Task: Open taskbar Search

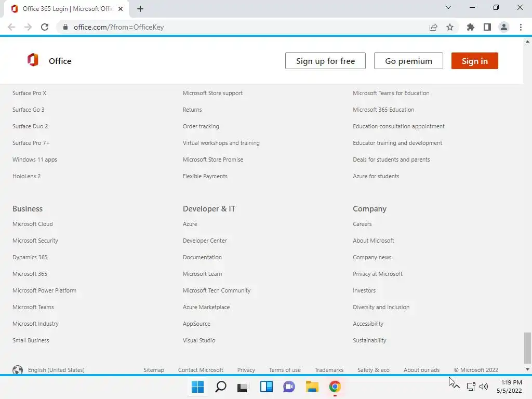Action: [x=220, y=387]
